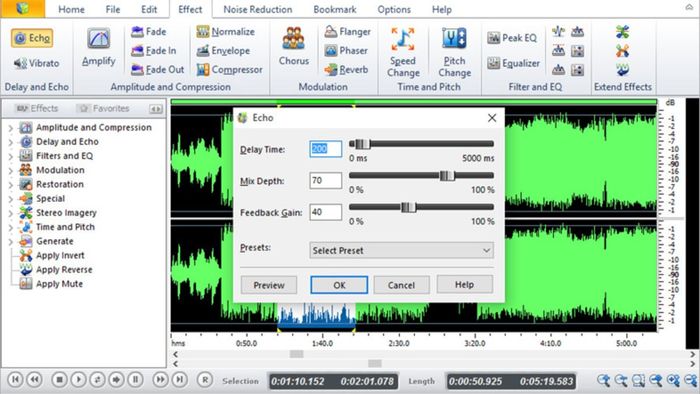The width and height of the screenshot is (700, 394).
Task: Select the Flanger effect
Action: 347,32
